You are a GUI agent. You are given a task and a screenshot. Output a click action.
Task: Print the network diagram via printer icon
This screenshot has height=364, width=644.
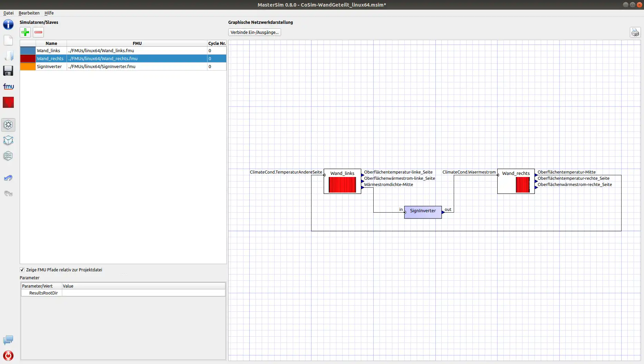[635, 32]
